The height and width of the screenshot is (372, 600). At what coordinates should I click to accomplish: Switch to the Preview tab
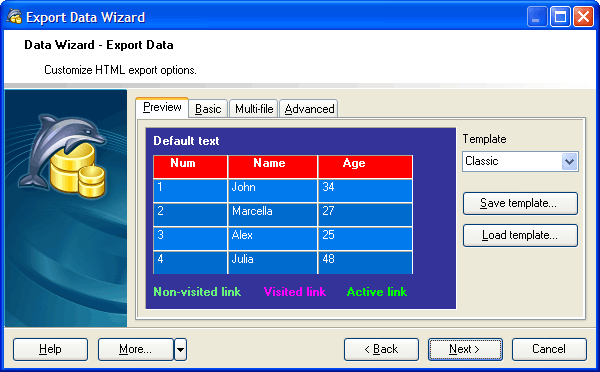click(162, 108)
